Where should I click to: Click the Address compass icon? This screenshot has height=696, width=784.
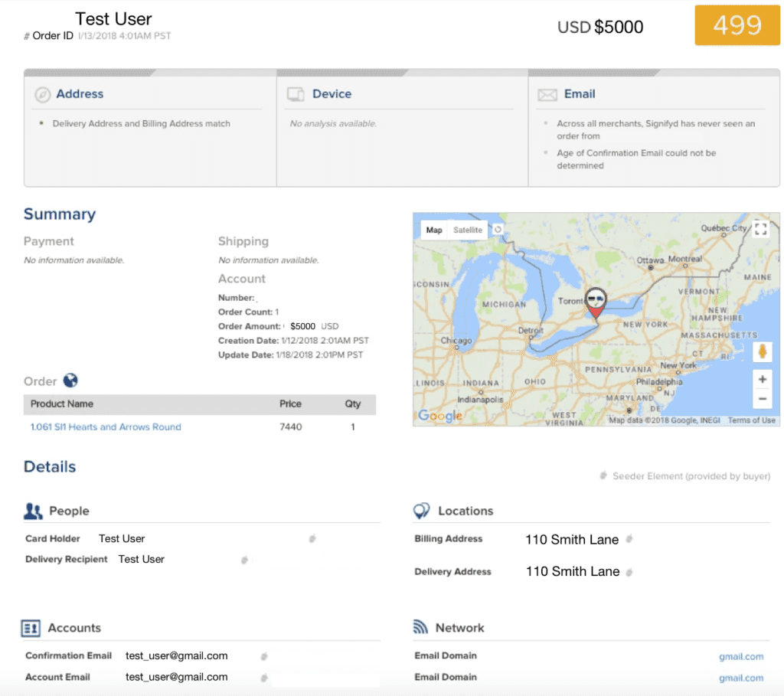43,94
